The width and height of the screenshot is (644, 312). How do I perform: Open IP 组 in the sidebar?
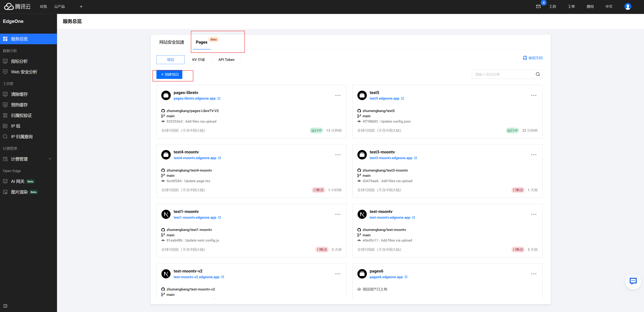pyautogui.click(x=28, y=126)
